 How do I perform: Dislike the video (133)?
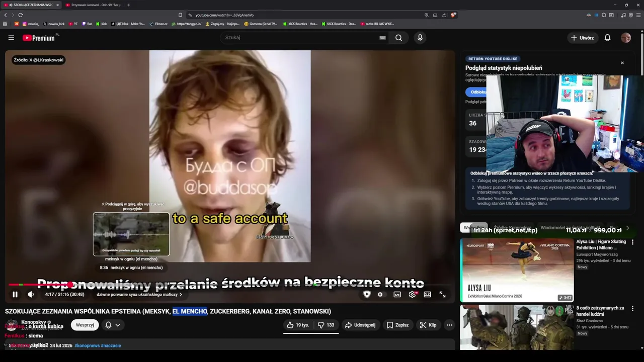click(x=326, y=325)
